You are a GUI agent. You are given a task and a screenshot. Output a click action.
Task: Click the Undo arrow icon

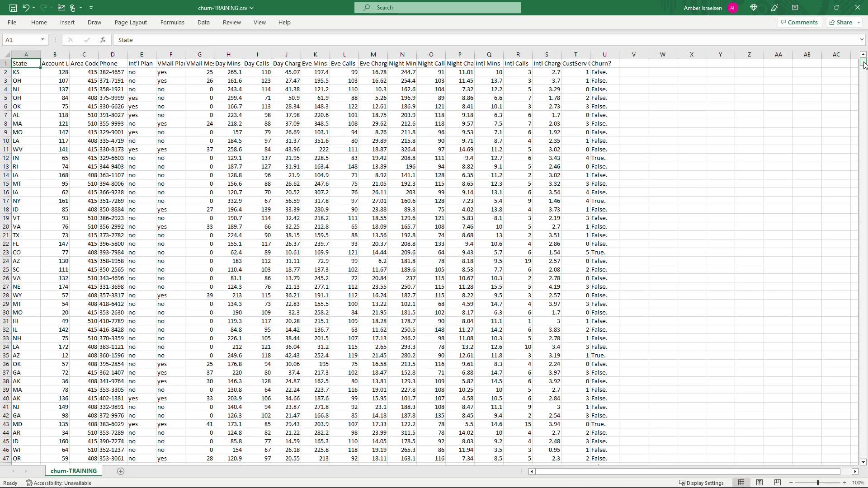[26, 8]
